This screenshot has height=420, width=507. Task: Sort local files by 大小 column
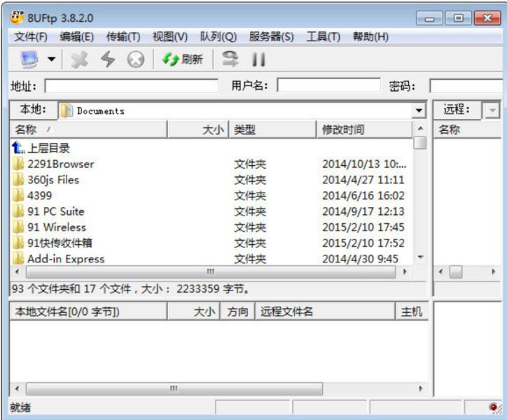click(198, 129)
